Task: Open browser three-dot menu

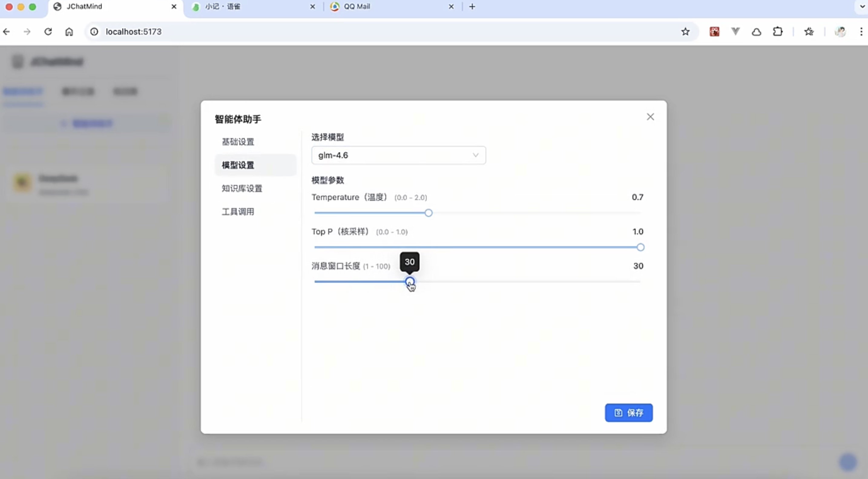Action: tap(861, 32)
